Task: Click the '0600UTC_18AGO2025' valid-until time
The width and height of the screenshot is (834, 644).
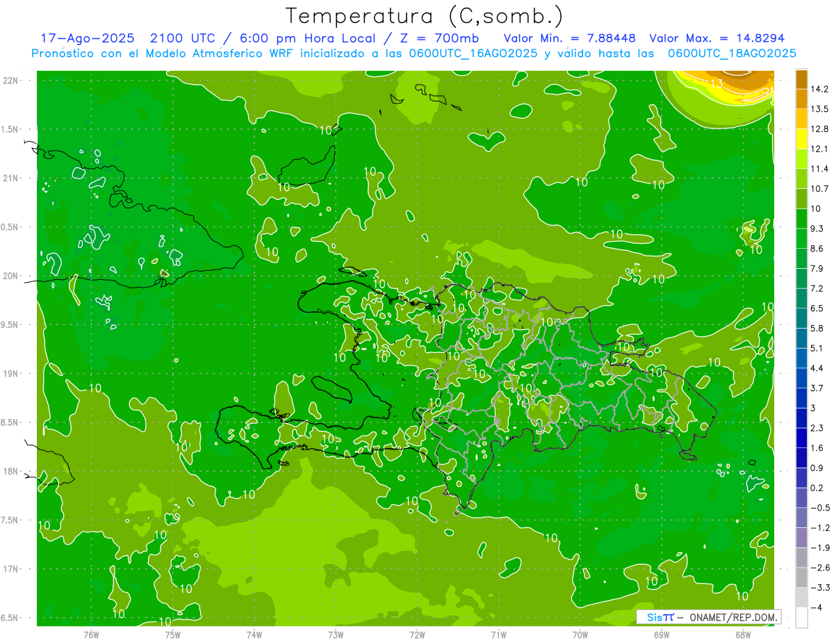Action: coord(732,53)
